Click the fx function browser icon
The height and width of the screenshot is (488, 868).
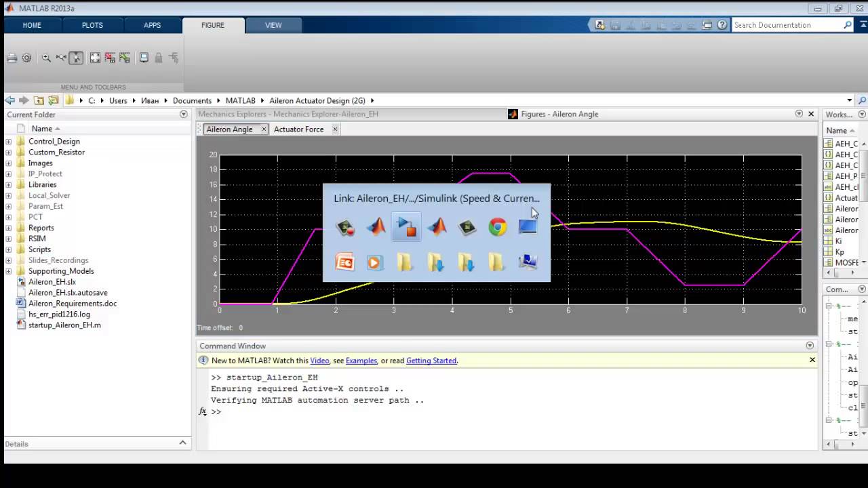(202, 411)
